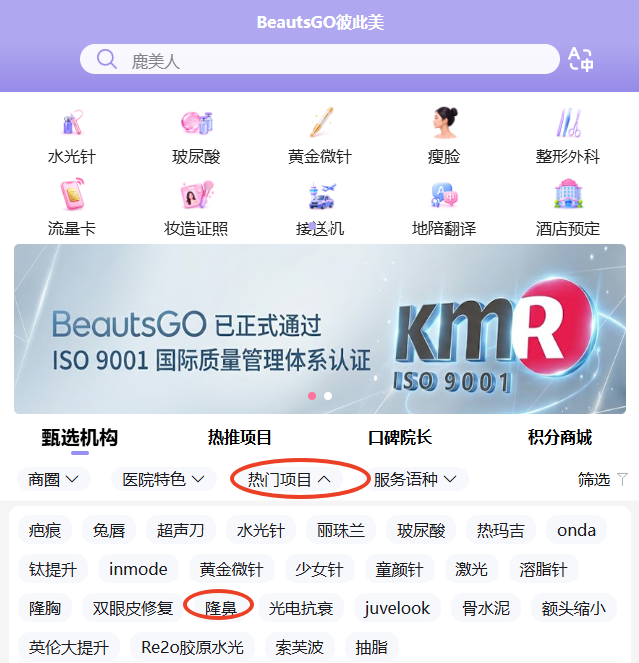The width and height of the screenshot is (639, 663).
Task: Select the 索芙波 project tag
Action: pos(300,647)
